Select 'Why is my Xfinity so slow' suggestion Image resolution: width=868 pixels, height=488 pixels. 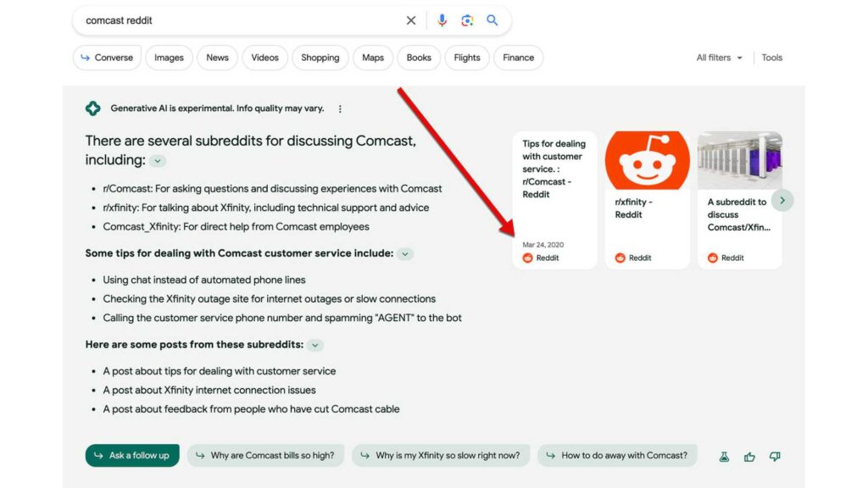[441, 455]
